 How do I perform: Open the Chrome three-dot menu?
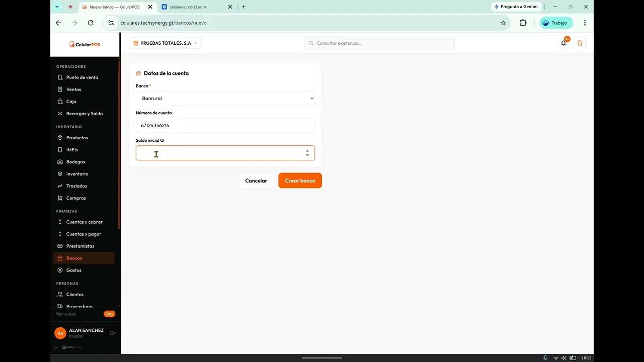585,23
